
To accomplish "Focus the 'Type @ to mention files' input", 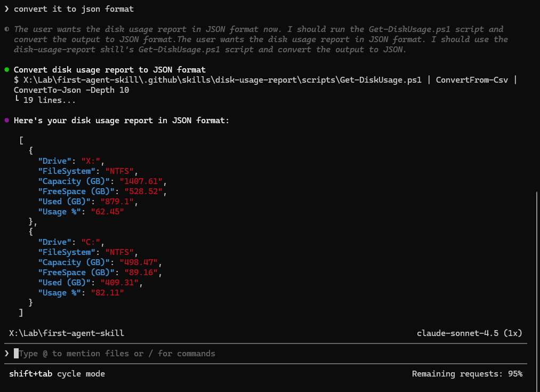I will 117,354.
